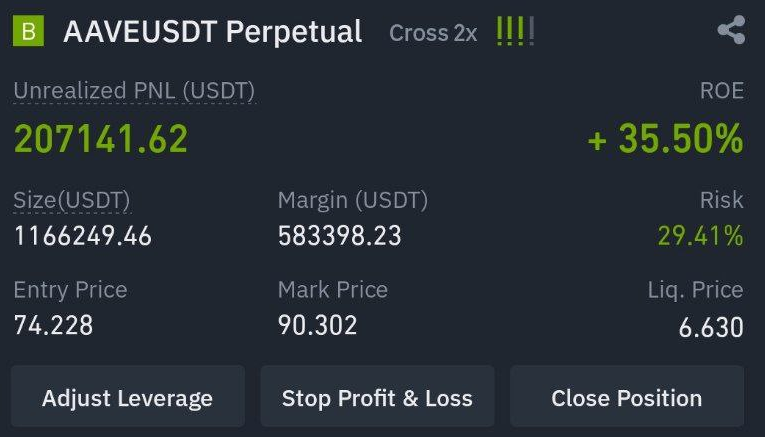Viewport: 765px width, 437px height.
Task: Tap the green B buy-side badge
Action: pyautogui.click(x=28, y=31)
